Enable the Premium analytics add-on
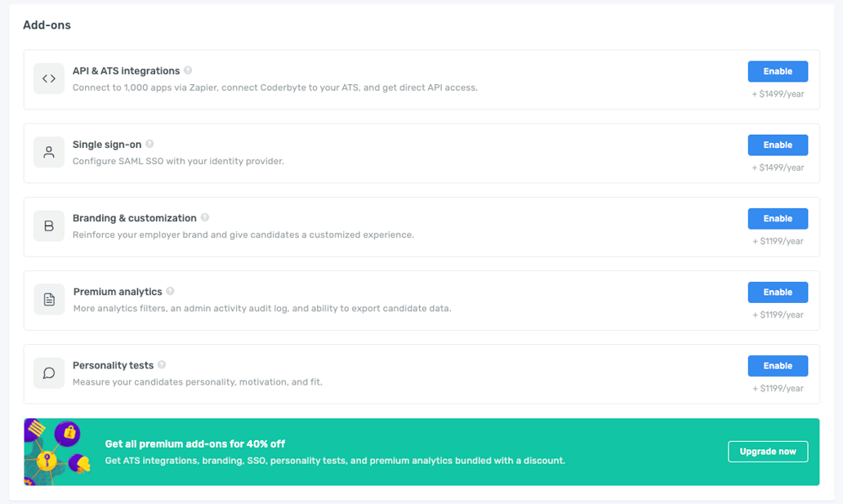 click(777, 292)
